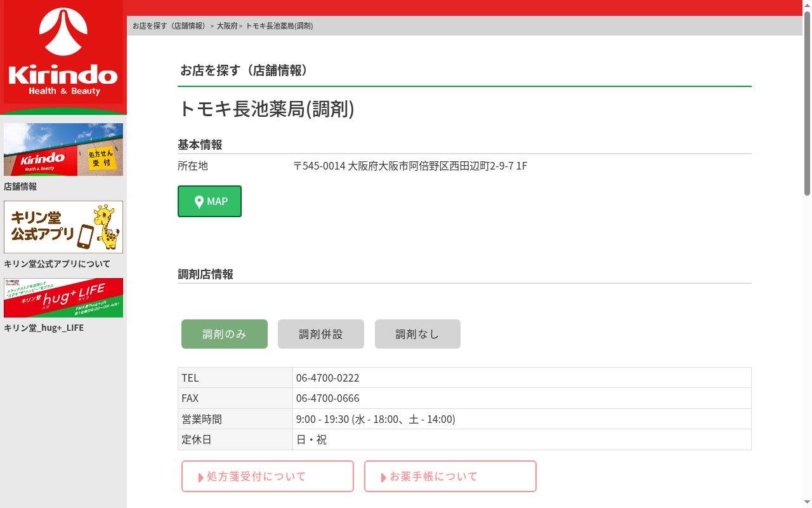Open お薬手帳について button
812x508 pixels.
[x=450, y=476]
